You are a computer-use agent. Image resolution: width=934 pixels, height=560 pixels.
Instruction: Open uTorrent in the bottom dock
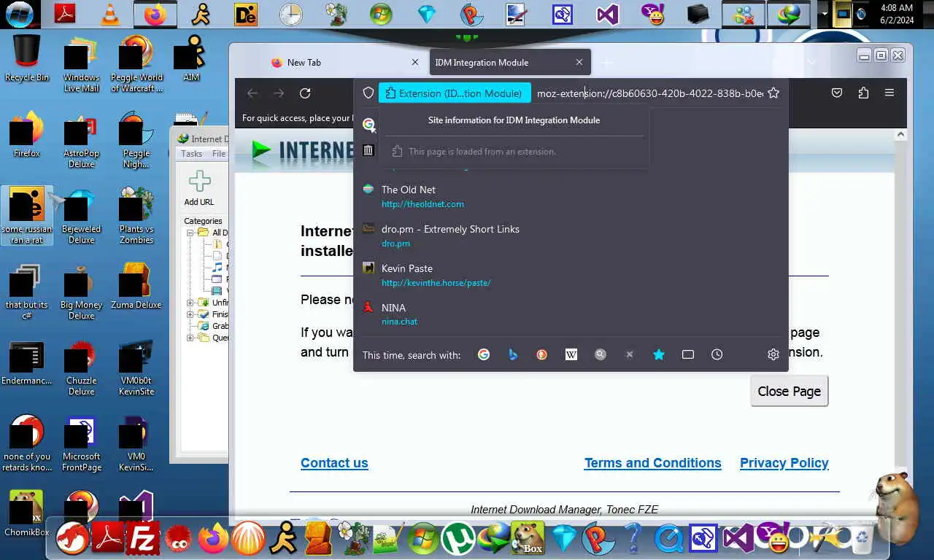tap(458, 540)
